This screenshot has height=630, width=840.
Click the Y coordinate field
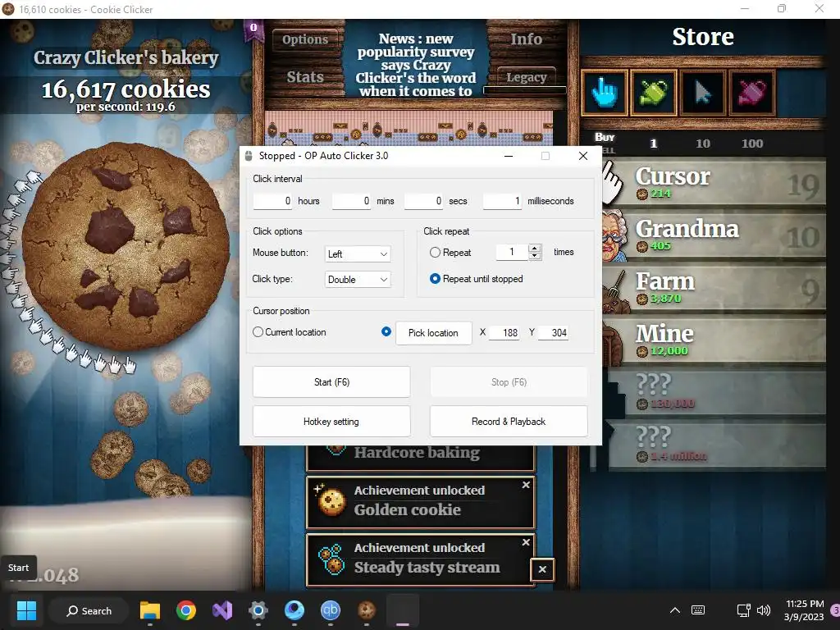[x=553, y=333]
